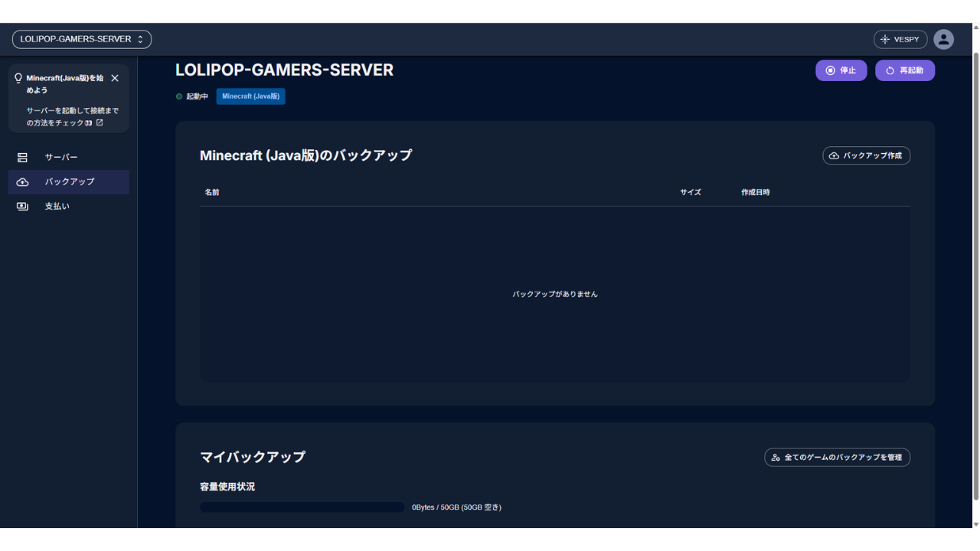Create a backup with バックアップ作成 button
This screenshot has height=551, width=980.
click(x=866, y=155)
